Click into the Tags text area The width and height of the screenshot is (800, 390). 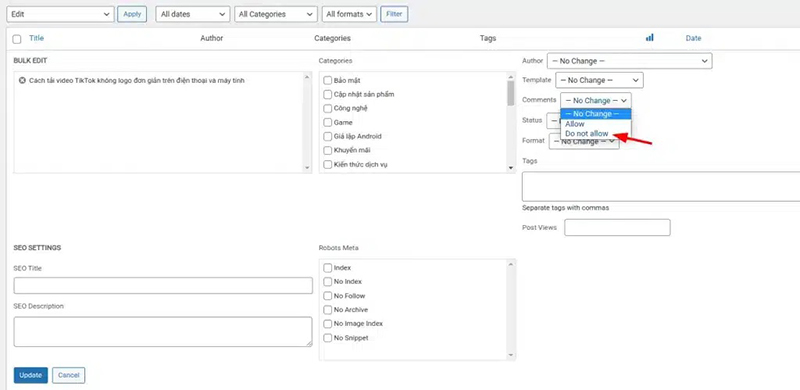(661, 186)
